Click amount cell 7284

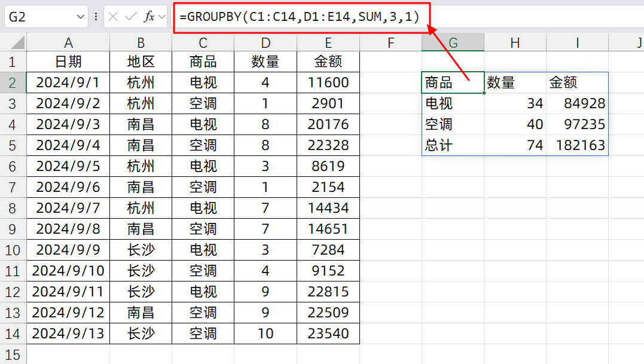click(x=328, y=250)
